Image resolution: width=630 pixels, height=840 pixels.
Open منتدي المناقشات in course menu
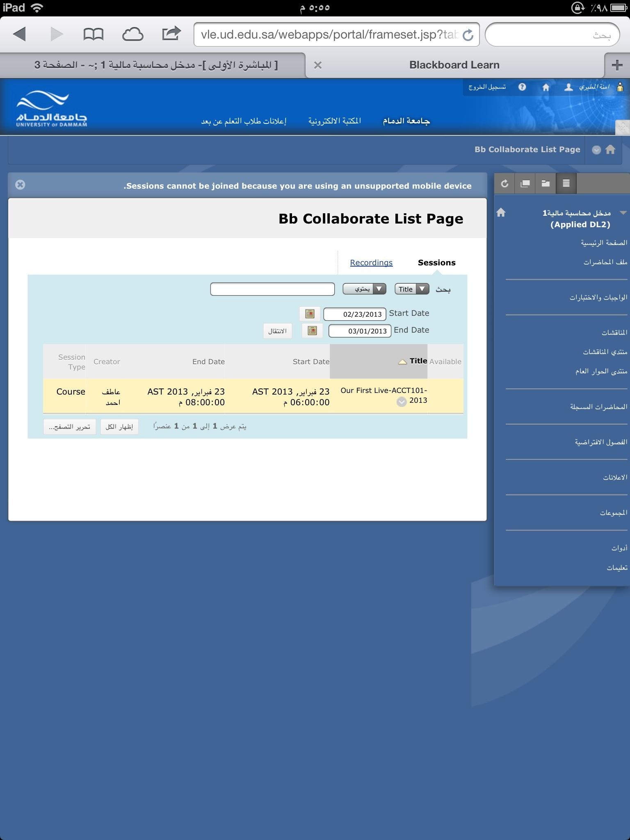point(605,352)
